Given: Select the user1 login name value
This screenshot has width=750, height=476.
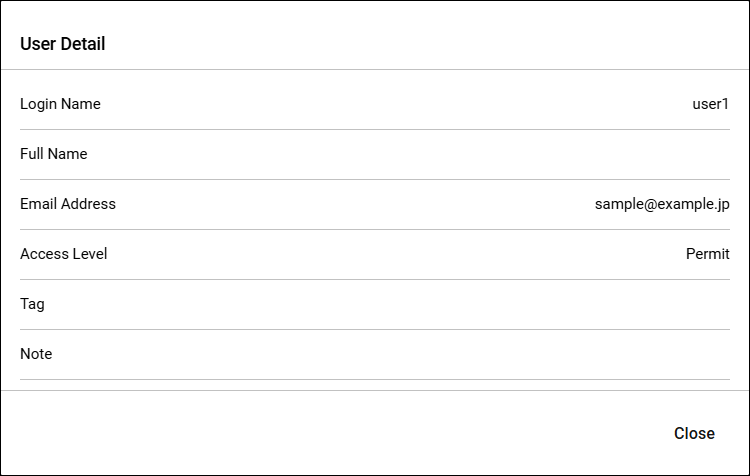Looking at the screenshot, I should coord(710,104).
